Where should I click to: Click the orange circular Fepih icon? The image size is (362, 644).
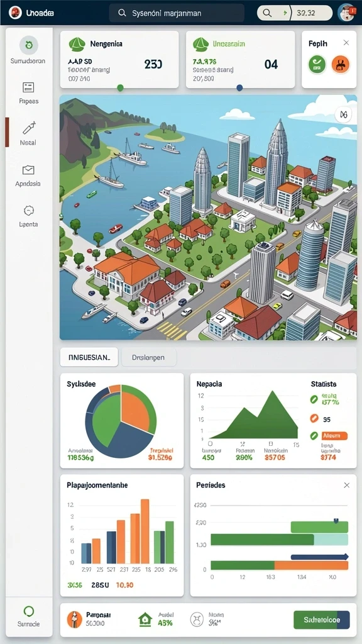[x=341, y=65]
